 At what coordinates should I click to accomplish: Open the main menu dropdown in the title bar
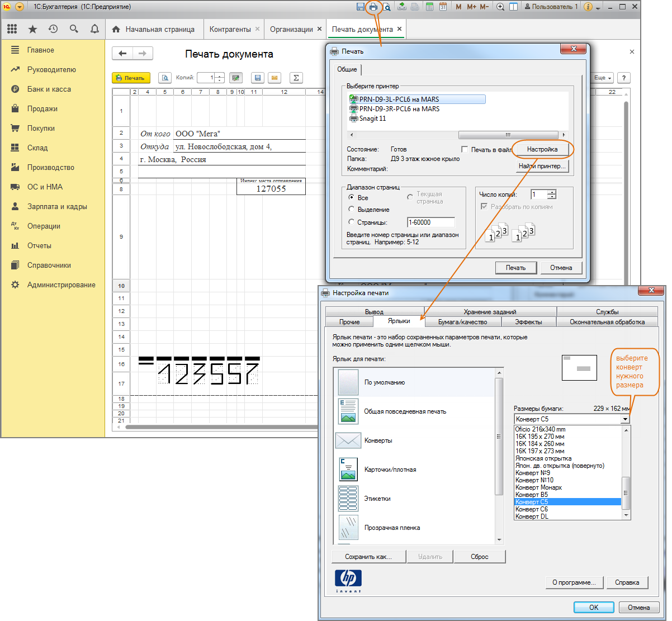[20, 7]
